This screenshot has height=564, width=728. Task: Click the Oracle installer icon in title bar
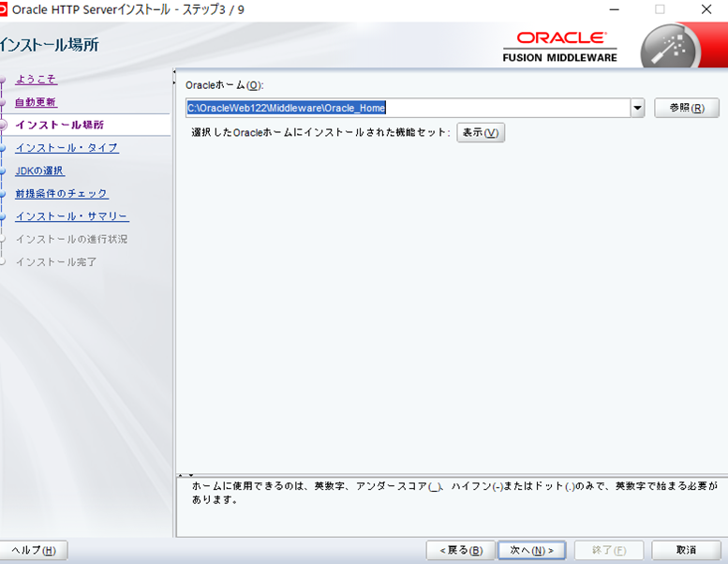point(3,9)
